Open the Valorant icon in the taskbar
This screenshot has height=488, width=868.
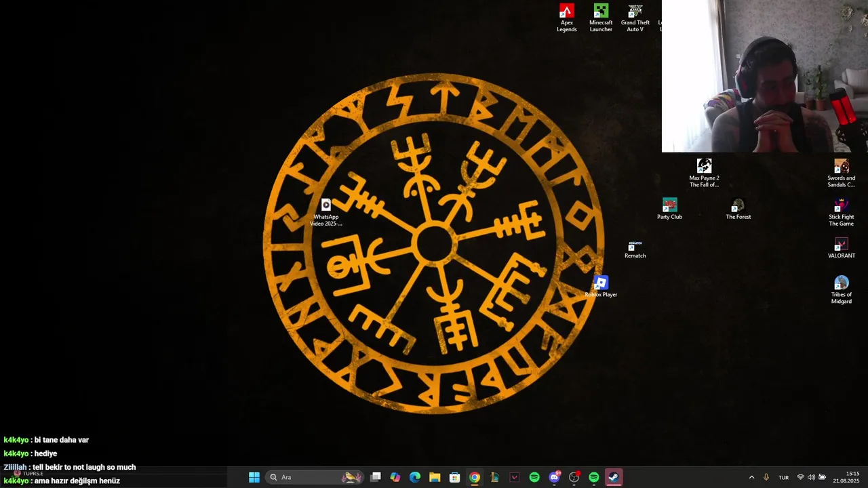[514, 477]
